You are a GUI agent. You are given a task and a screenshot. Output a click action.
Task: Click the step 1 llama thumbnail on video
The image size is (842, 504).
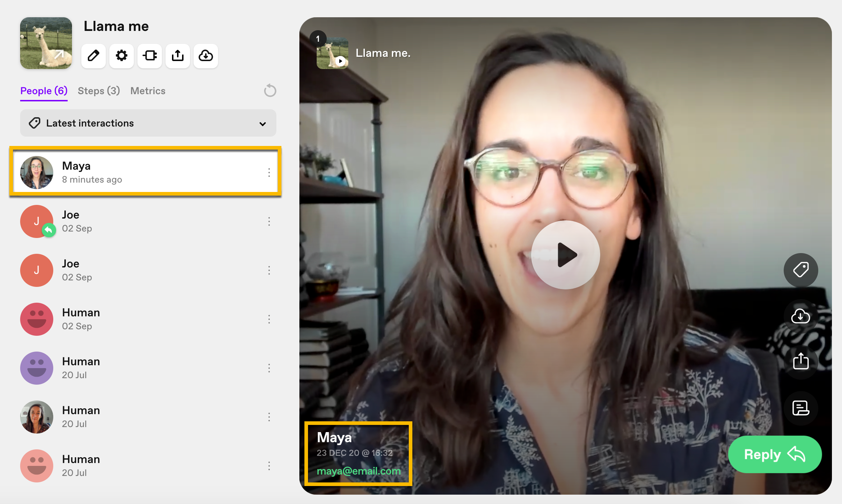point(332,53)
